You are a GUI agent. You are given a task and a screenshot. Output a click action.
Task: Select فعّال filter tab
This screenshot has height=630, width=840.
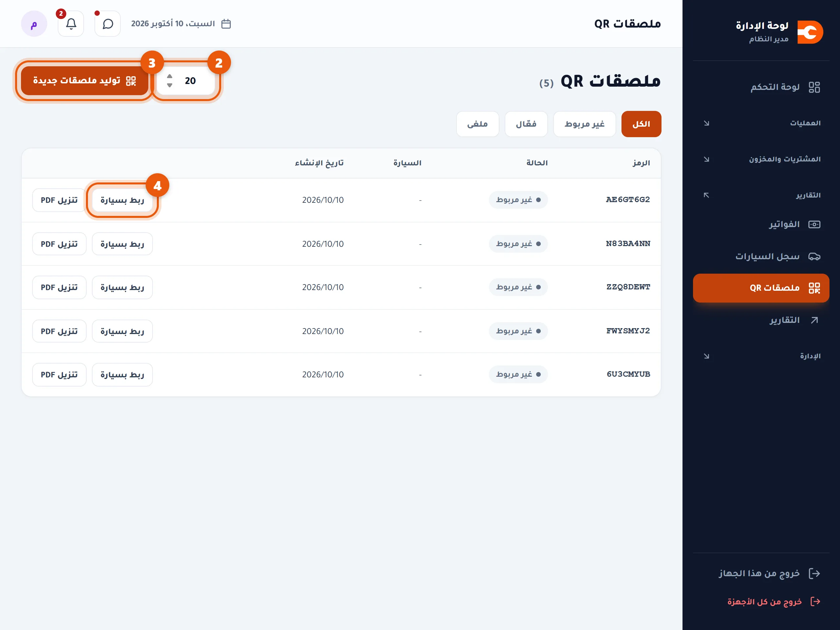[x=526, y=124]
